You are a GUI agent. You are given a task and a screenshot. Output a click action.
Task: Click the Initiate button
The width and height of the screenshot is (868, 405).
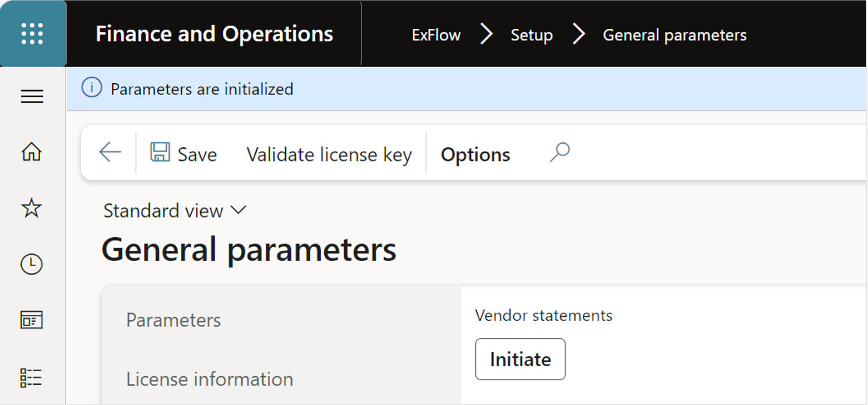point(520,359)
